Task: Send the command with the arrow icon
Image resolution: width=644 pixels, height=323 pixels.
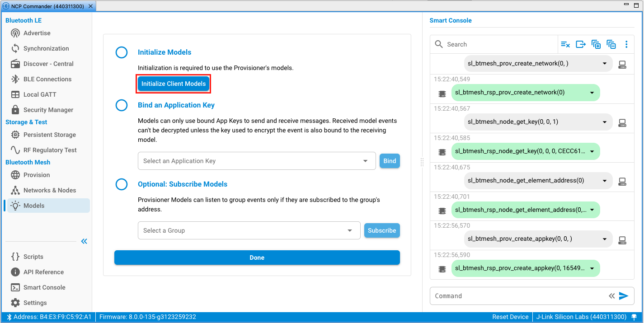Action: [x=624, y=296]
